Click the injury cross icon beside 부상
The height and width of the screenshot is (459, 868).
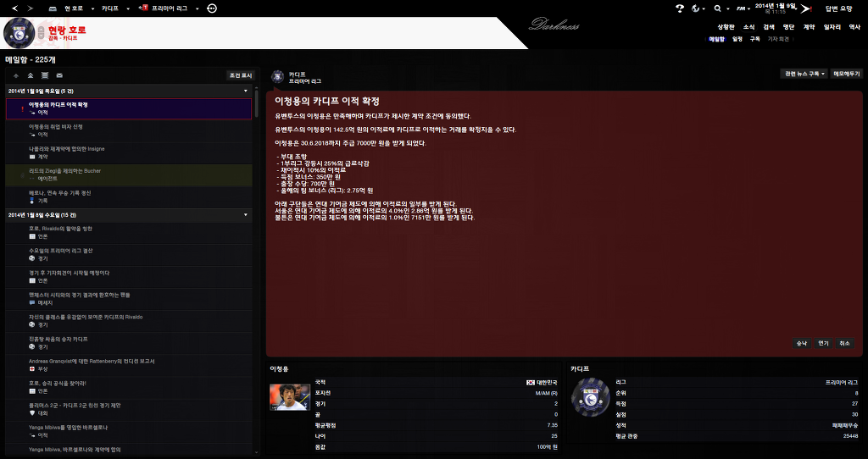pos(32,369)
